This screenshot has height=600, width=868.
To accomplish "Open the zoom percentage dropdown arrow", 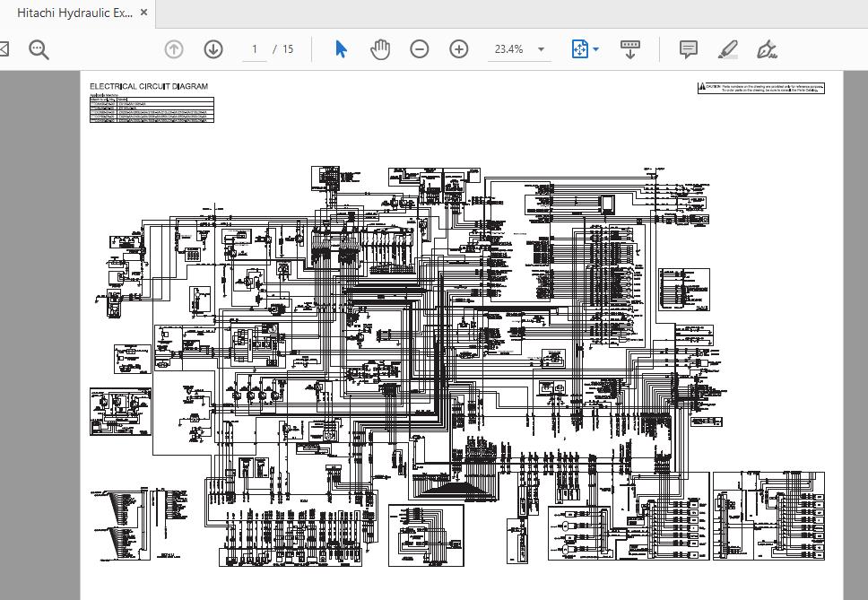I will coord(541,49).
